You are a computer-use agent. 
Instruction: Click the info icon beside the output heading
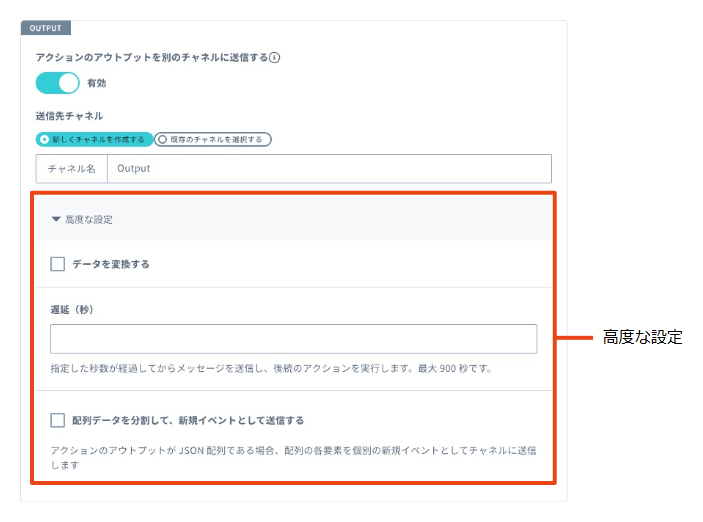(x=275, y=58)
